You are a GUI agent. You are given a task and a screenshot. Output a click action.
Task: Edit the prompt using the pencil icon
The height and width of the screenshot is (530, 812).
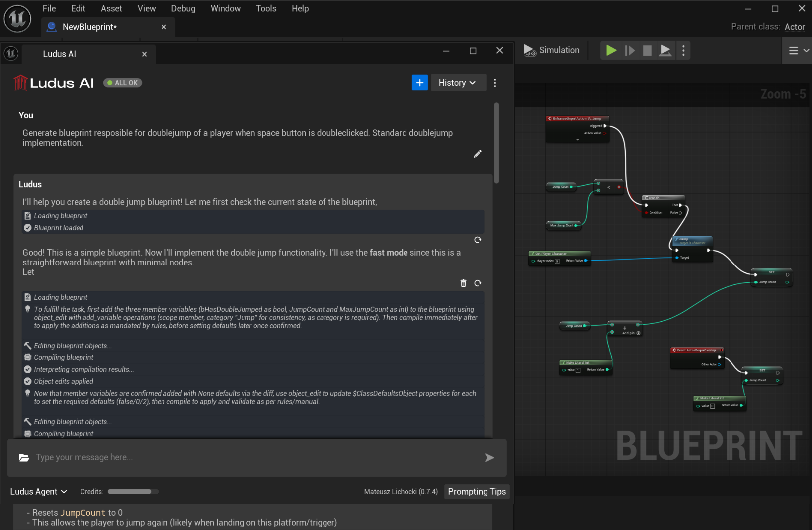[x=477, y=154]
